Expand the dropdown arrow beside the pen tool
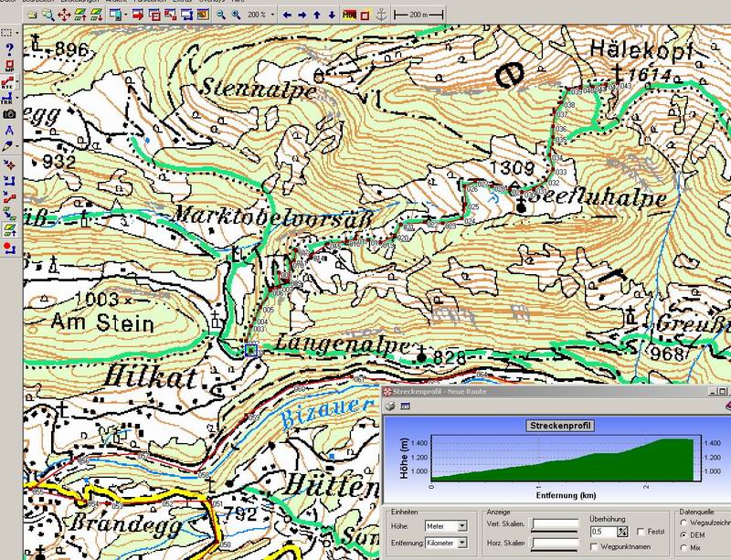Image resolution: width=731 pixels, height=560 pixels. pyautogui.click(x=17, y=146)
